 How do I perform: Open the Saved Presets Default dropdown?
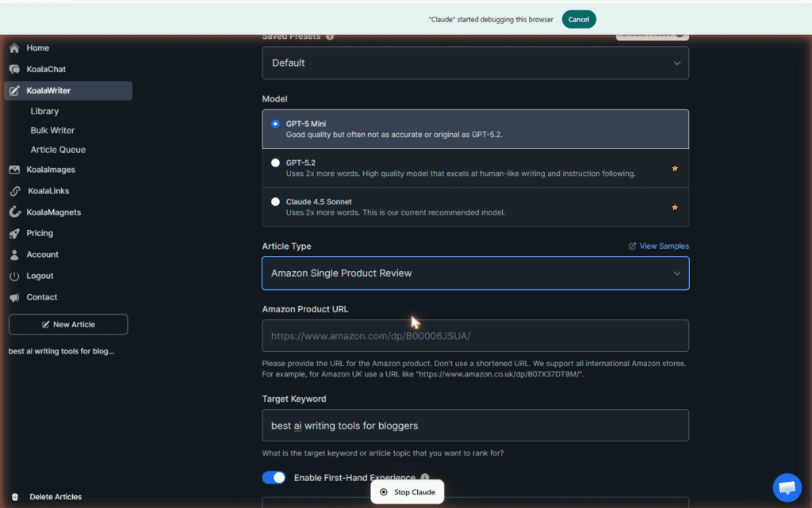[476, 63]
